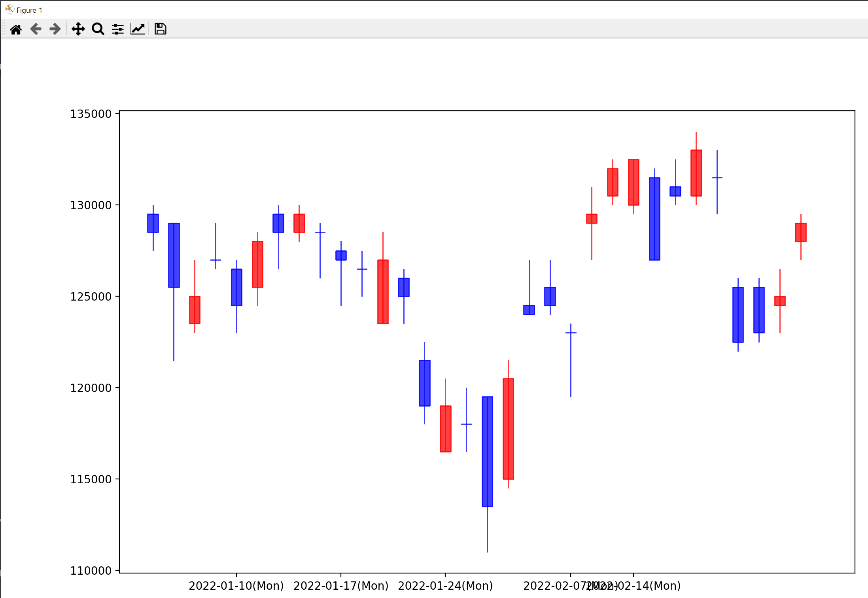This screenshot has width=868, height=598.
Task: Click the 135000 y-axis tick label
Action: click(x=91, y=114)
